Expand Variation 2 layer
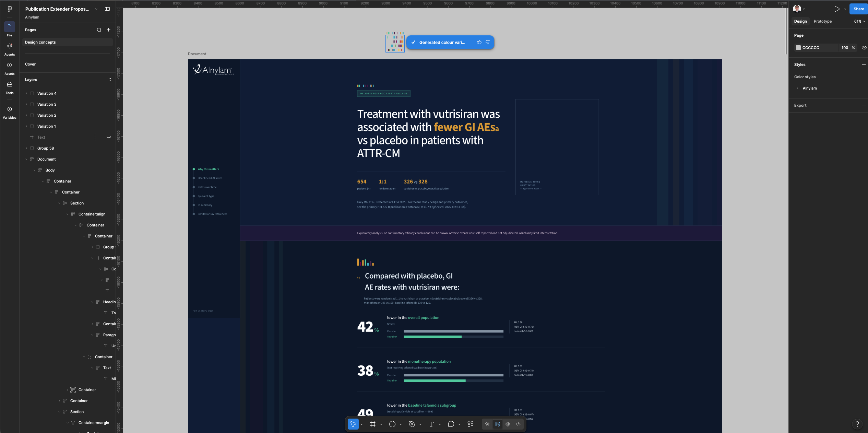The height and width of the screenshot is (433, 868). point(26,115)
